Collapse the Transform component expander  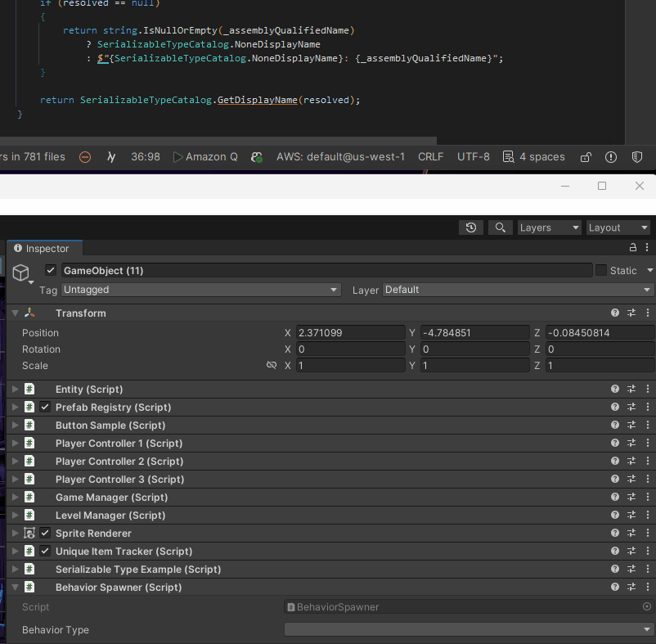14,312
